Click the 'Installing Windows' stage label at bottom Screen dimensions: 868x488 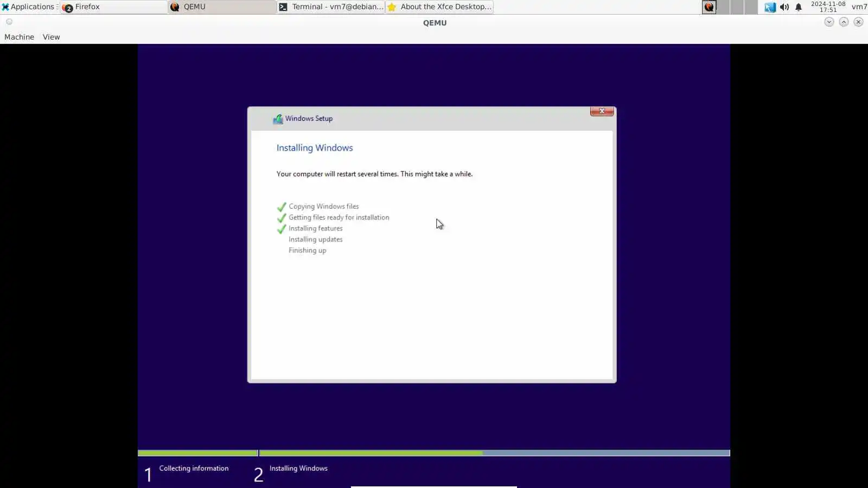pos(298,468)
